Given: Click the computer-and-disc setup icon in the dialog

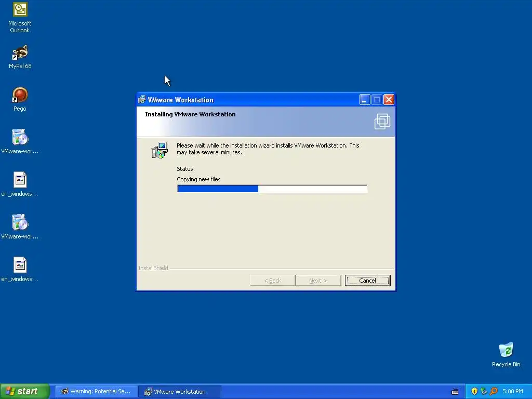Looking at the screenshot, I should point(159,150).
